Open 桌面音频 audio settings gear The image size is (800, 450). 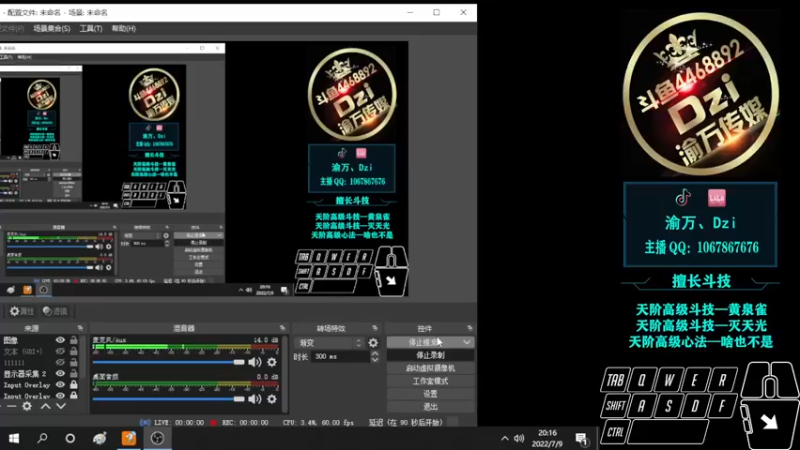(x=272, y=398)
